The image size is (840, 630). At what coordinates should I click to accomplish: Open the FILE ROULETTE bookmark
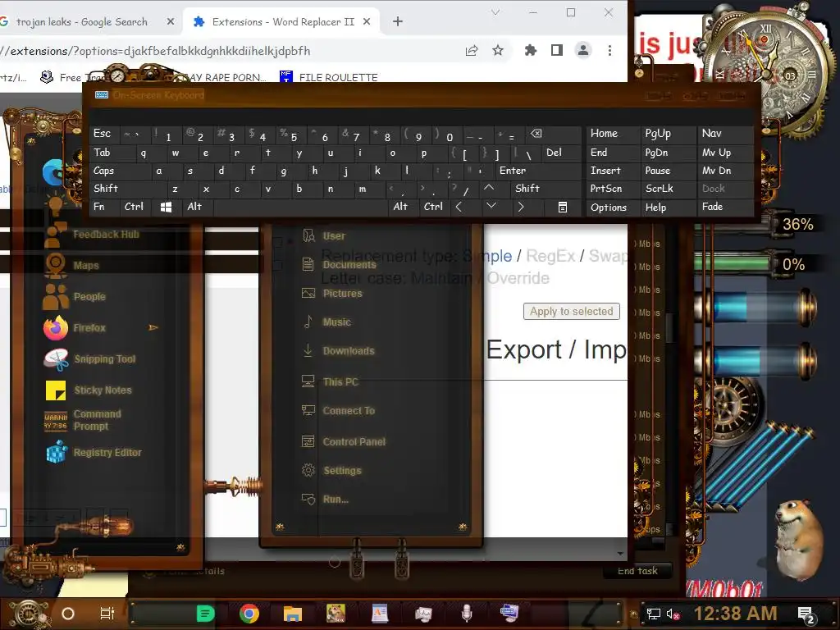click(x=329, y=77)
